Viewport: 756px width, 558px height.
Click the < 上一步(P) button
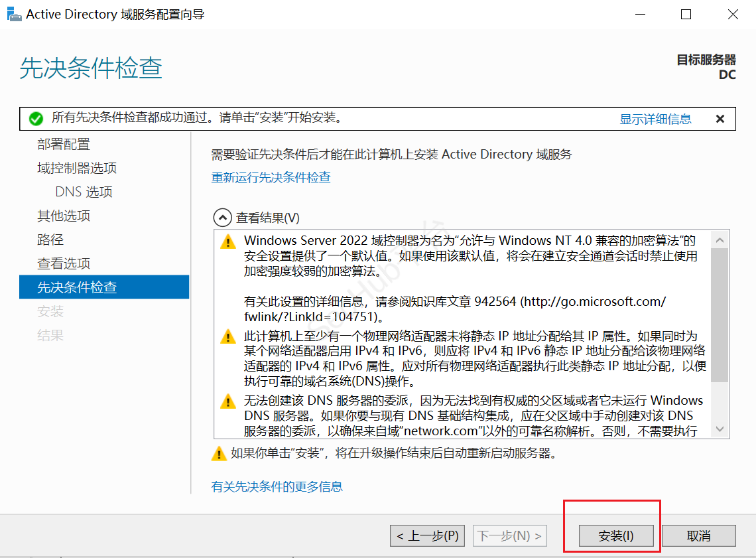tap(427, 535)
